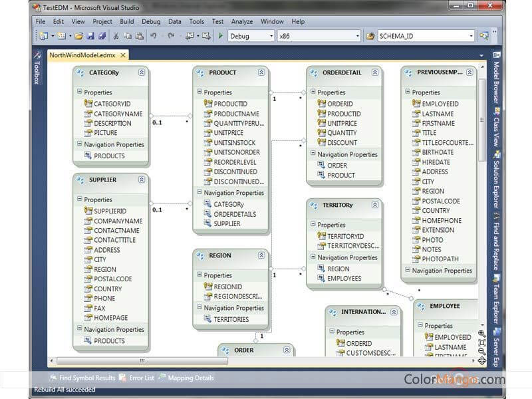Collapse the PRODUCT entity box

click(261, 72)
